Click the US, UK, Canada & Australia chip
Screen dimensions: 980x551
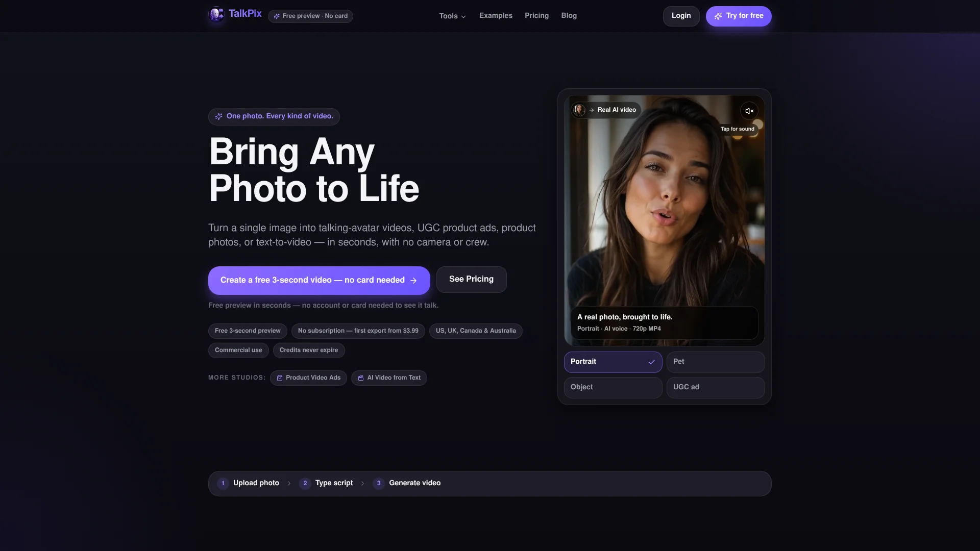476,331
